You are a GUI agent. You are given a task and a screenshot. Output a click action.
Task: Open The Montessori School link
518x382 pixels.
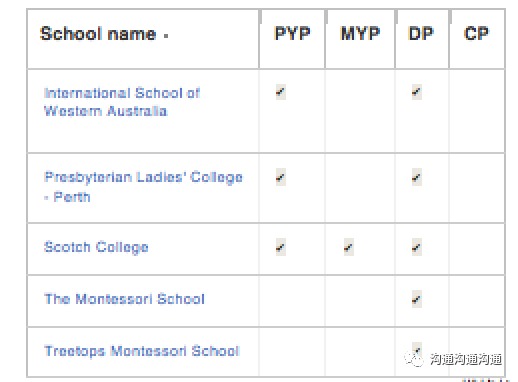tap(124, 299)
